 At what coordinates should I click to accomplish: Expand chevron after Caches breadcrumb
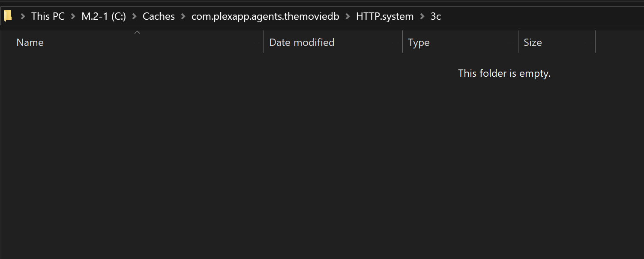(183, 17)
